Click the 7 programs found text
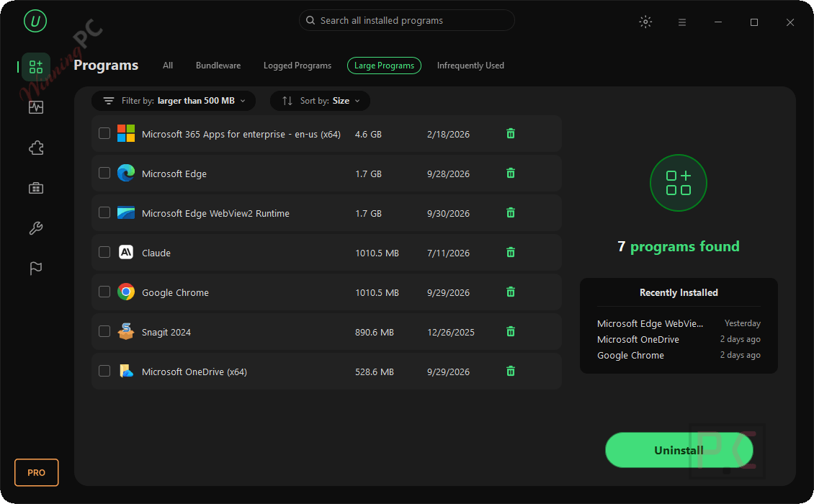The width and height of the screenshot is (814, 504). [679, 246]
